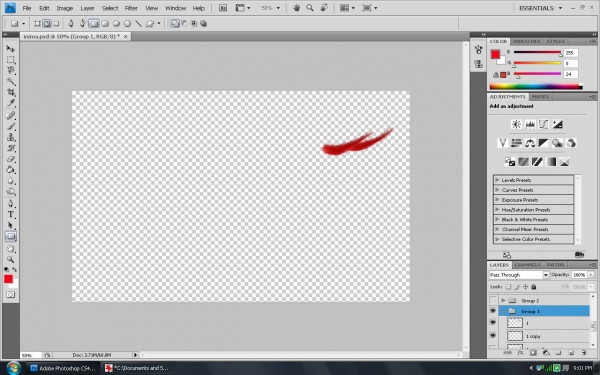Viewport: 600px width, 375px height.
Task: Select the History Brush tool
Action: tap(10, 148)
